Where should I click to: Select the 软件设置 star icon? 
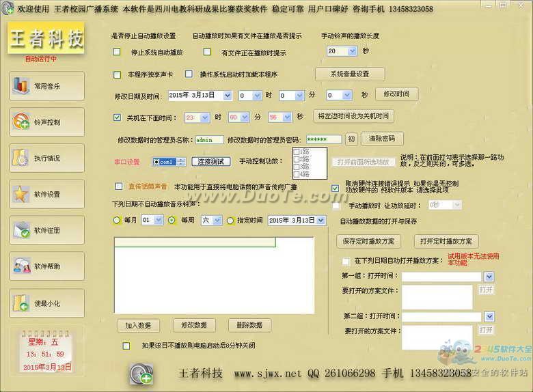pos(21,194)
